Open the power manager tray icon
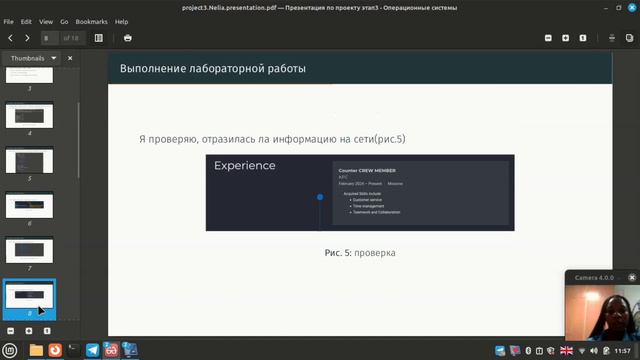This screenshot has height=360, width=640. tap(606, 351)
